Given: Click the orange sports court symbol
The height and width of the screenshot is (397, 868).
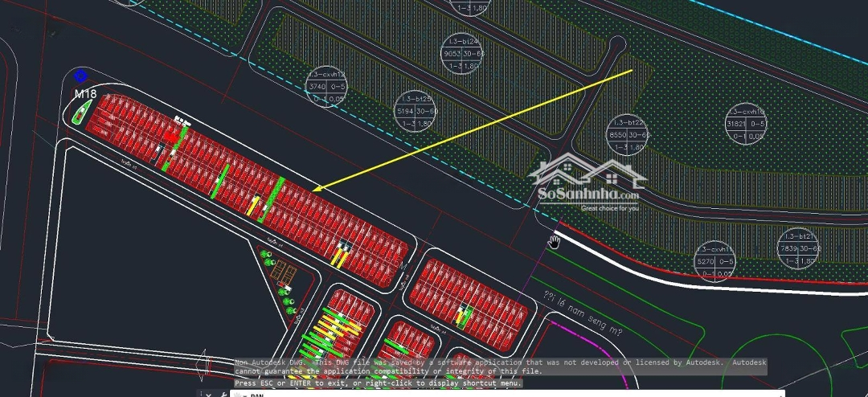Looking at the screenshot, I should coord(283,273).
